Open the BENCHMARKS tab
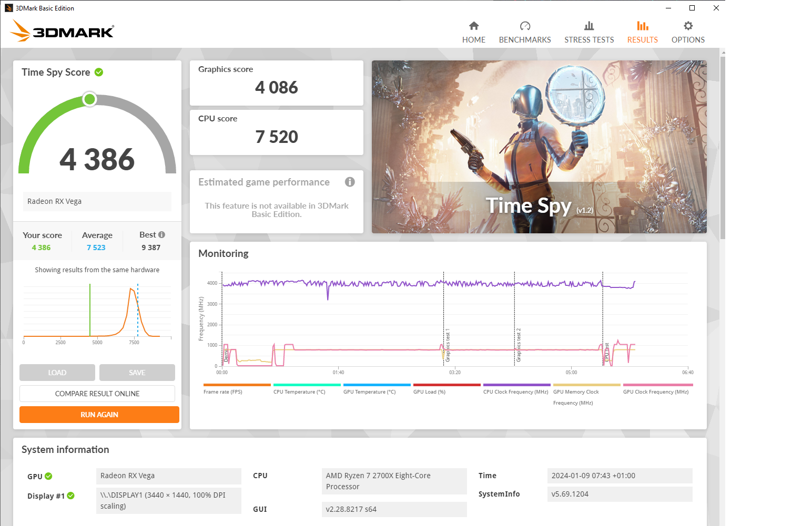This screenshot has width=812, height=526. pyautogui.click(x=525, y=33)
